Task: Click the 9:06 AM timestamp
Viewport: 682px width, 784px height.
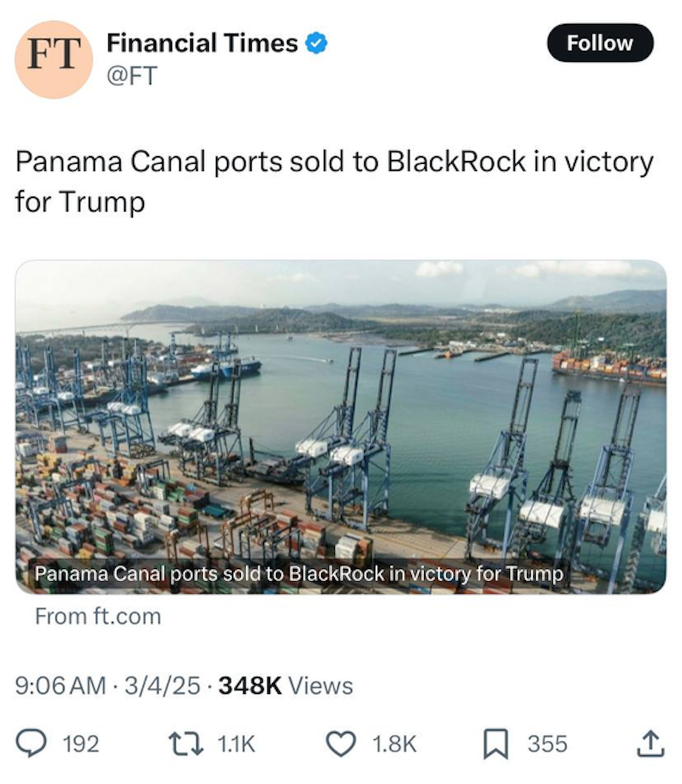Action: (x=60, y=685)
